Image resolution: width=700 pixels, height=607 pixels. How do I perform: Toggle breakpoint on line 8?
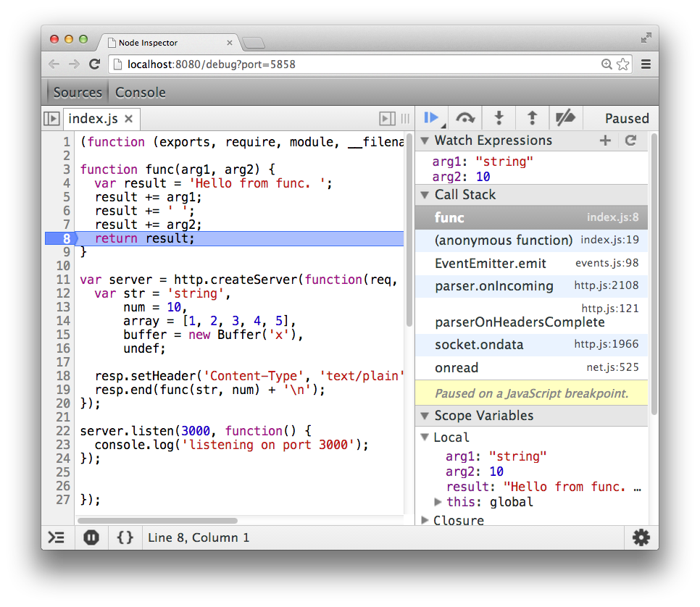pos(62,238)
